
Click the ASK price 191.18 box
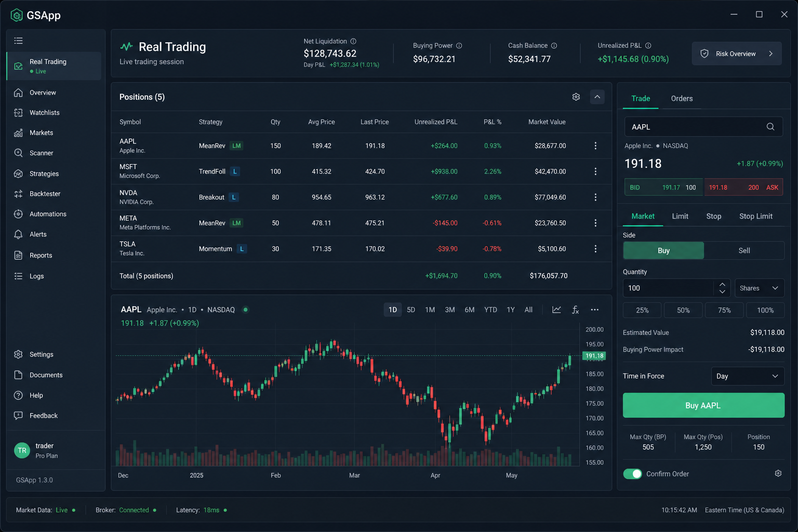point(743,188)
